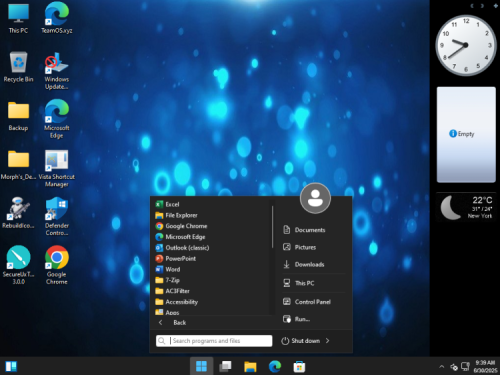
Task: Click the network tray icon
Action: coord(454,367)
